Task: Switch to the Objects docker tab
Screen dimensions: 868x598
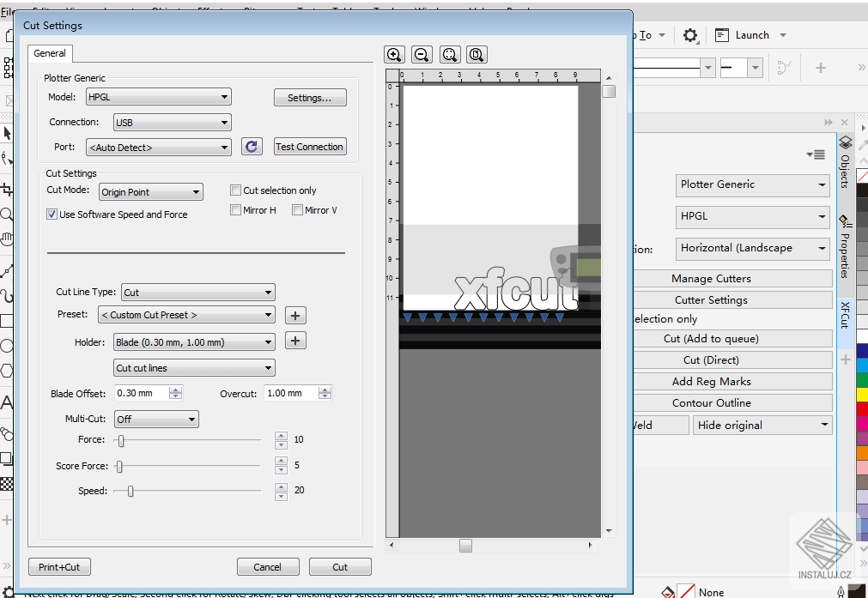Action: (x=846, y=163)
